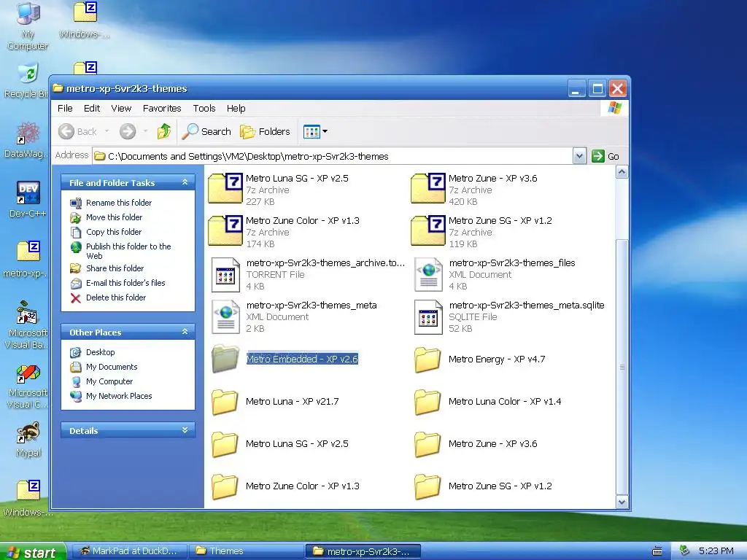The image size is (747, 560).
Task: Select Mypal desktop shortcut
Action: coord(28,439)
